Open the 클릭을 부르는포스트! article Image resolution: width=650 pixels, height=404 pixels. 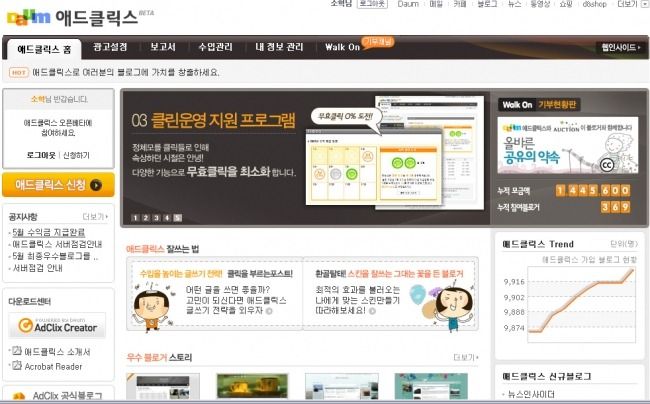pos(260,274)
